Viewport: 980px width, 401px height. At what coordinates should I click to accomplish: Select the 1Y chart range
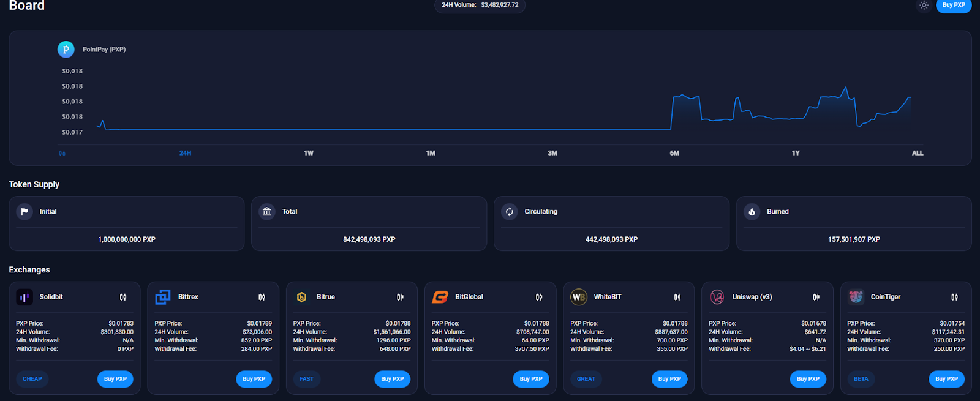(x=796, y=153)
